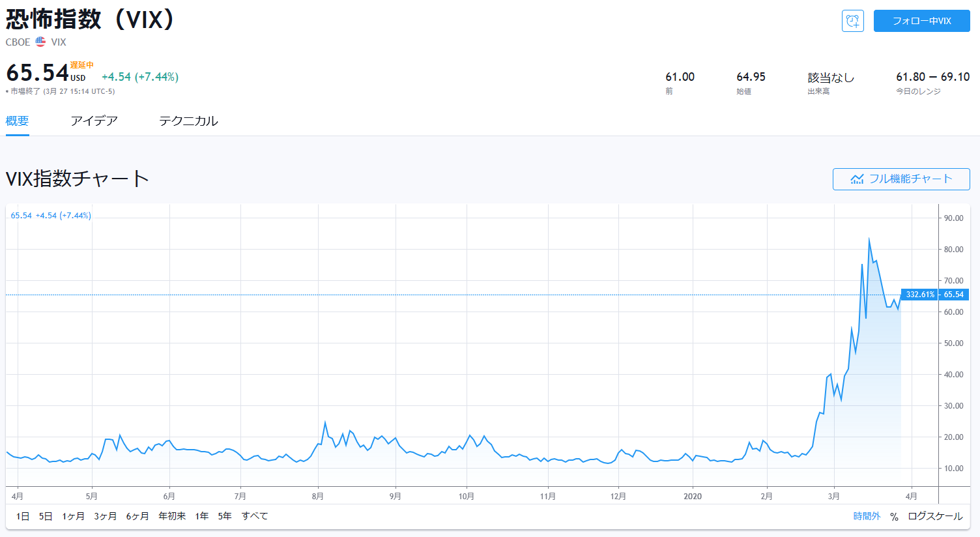Switch chart range to 5年
980x537 pixels.
[x=225, y=516]
